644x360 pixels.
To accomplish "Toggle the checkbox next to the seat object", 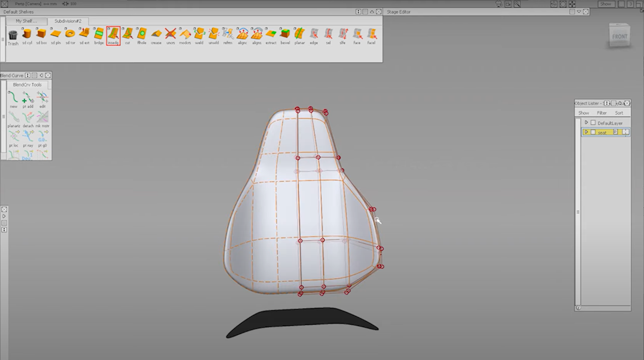I will pos(593,132).
